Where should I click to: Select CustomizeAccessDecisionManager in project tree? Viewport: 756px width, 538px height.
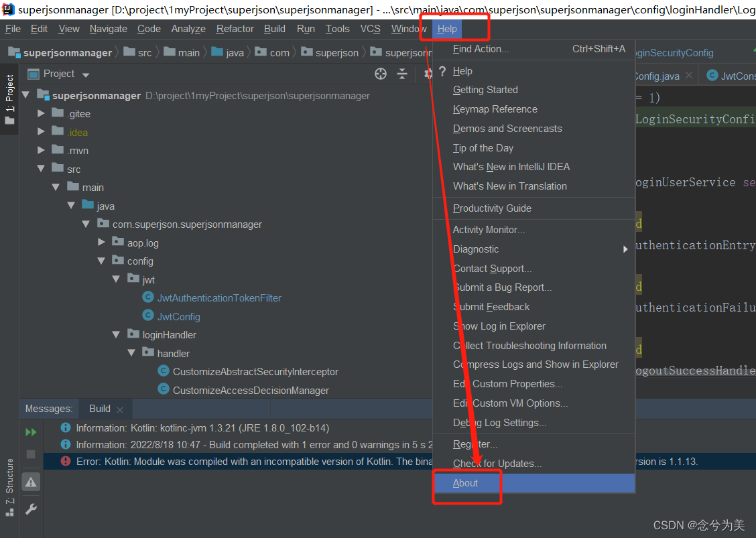point(251,391)
